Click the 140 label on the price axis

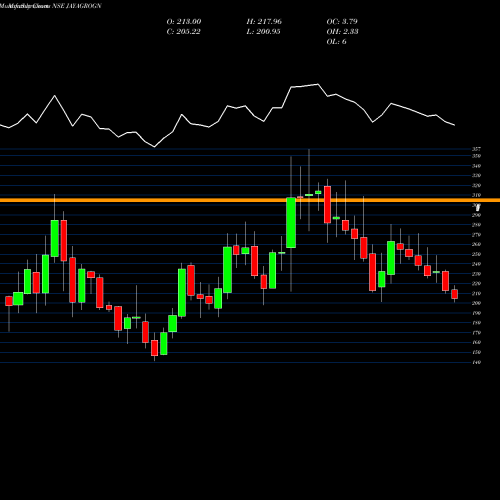click(x=476, y=362)
